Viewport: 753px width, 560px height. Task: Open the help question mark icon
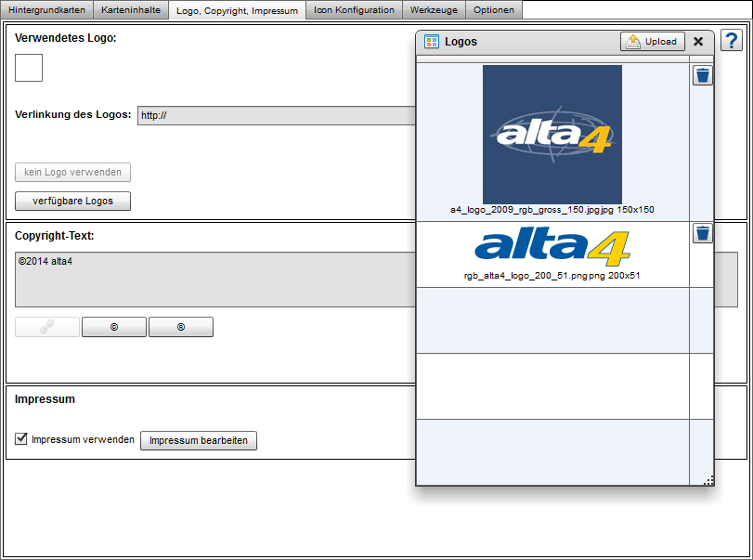tap(732, 41)
